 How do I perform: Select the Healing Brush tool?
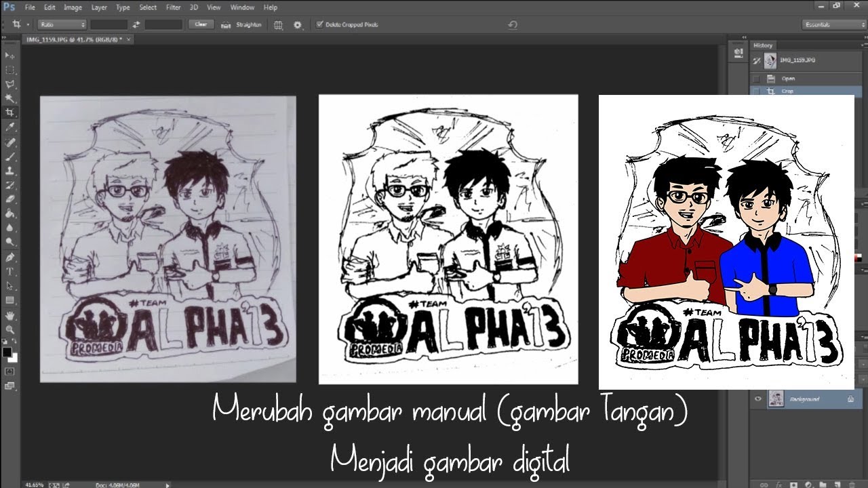[x=9, y=143]
